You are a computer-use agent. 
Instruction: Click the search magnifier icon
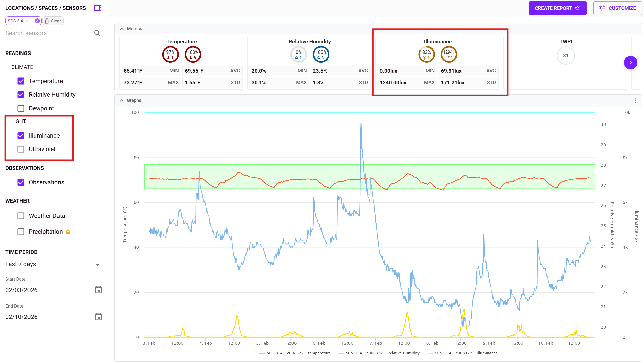coord(97,33)
